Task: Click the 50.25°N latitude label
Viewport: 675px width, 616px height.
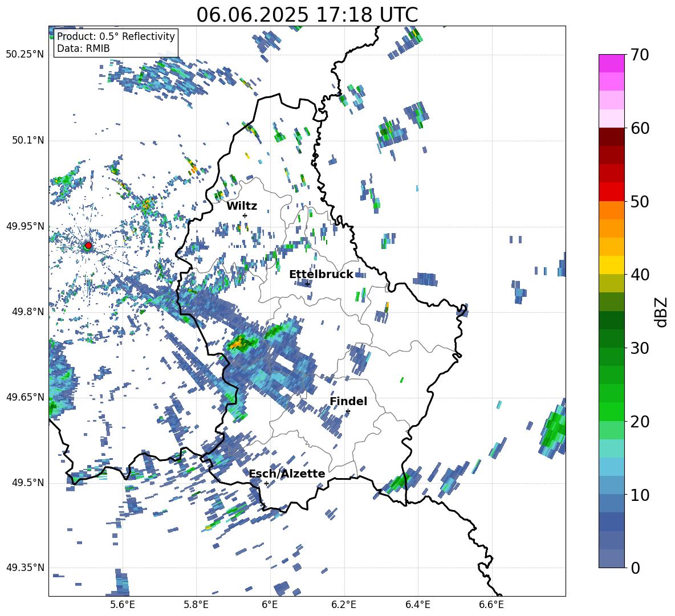Action: [x=25, y=55]
